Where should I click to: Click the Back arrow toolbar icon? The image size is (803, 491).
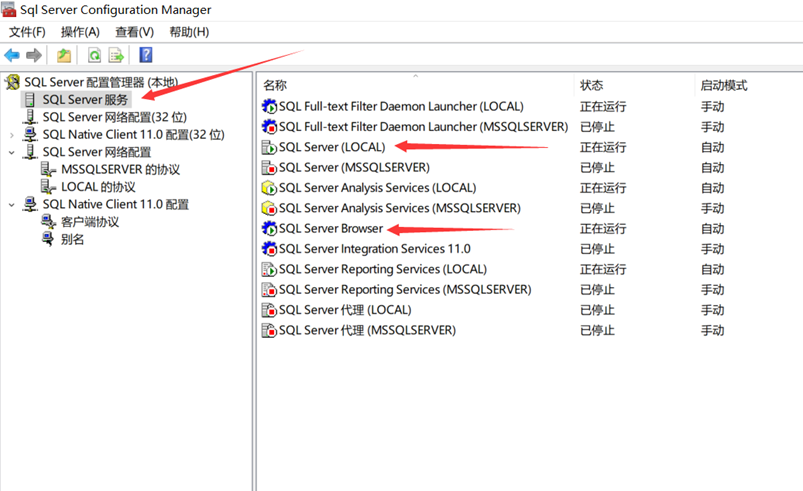12,55
